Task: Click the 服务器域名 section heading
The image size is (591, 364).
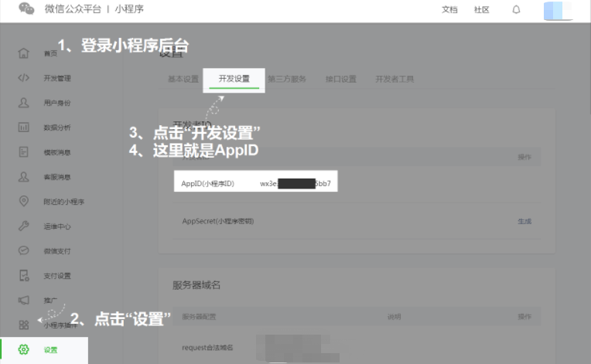Action: 196,285
